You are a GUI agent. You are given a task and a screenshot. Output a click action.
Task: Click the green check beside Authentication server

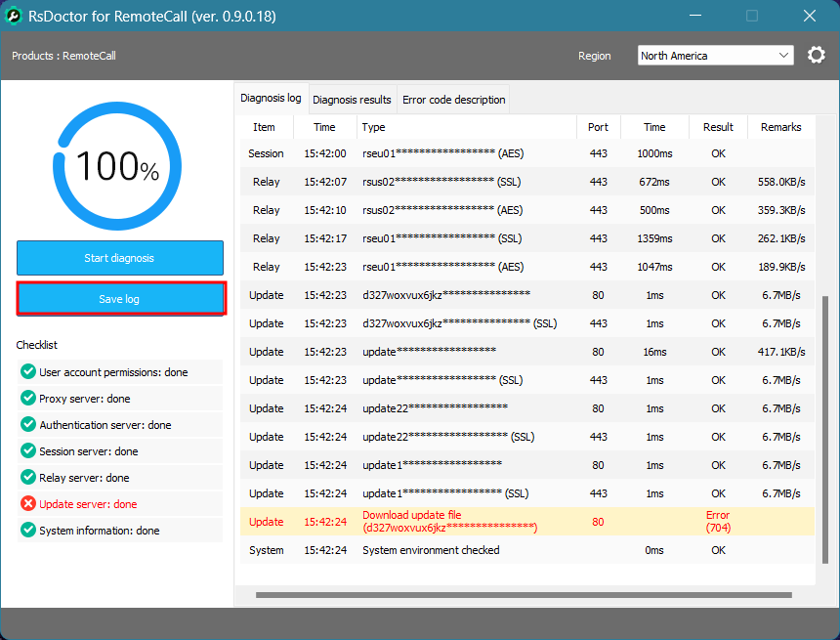pyautogui.click(x=28, y=424)
